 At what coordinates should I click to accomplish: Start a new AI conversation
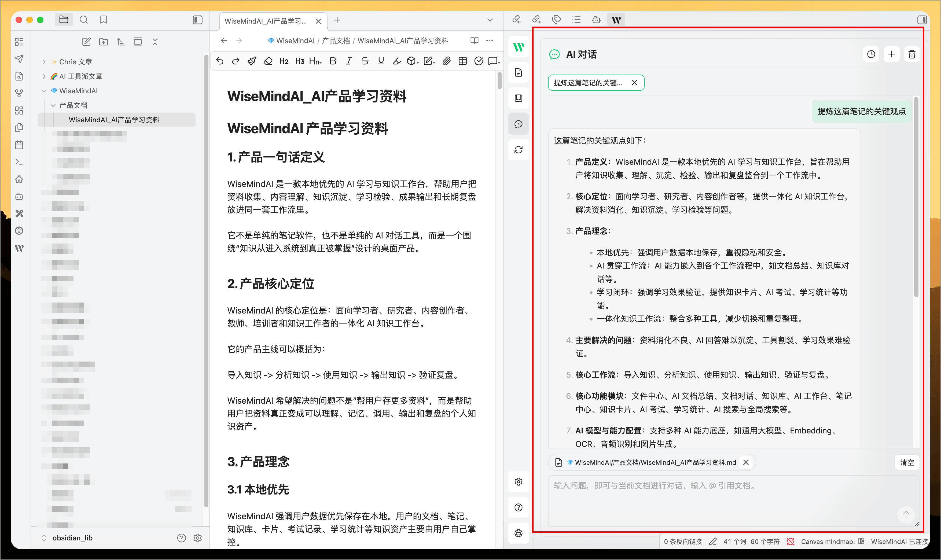892,54
